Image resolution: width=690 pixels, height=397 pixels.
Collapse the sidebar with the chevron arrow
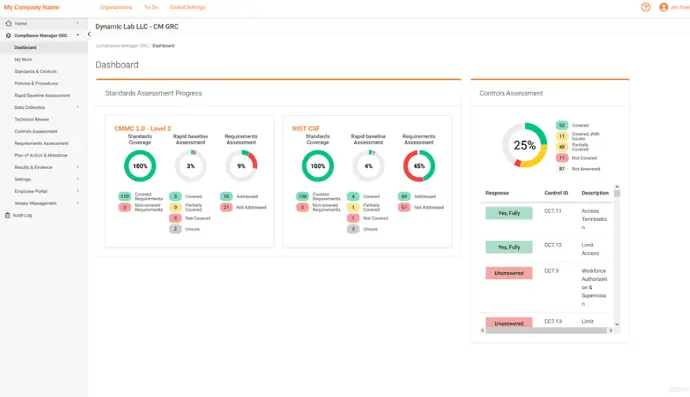coord(89,34)
